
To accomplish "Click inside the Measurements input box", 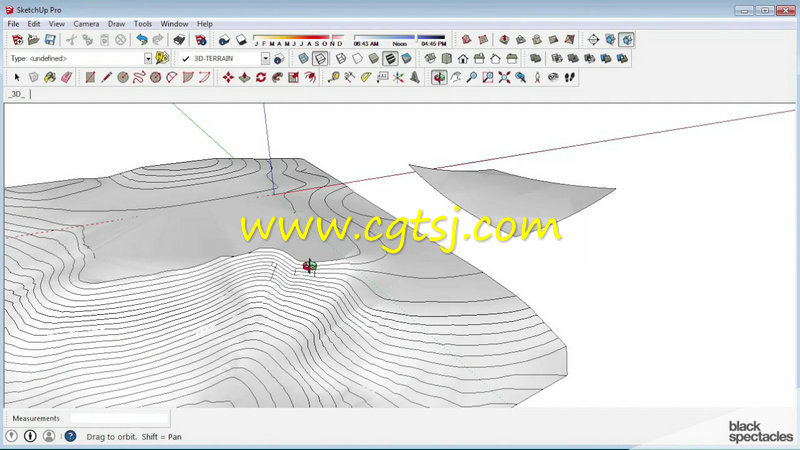I will click(119, 418).
